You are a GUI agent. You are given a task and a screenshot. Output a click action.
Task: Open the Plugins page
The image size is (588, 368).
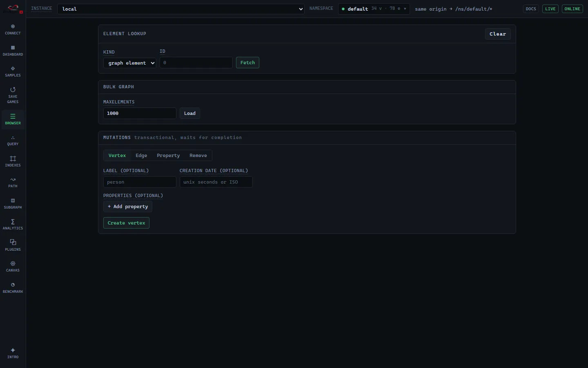[13, 246]
